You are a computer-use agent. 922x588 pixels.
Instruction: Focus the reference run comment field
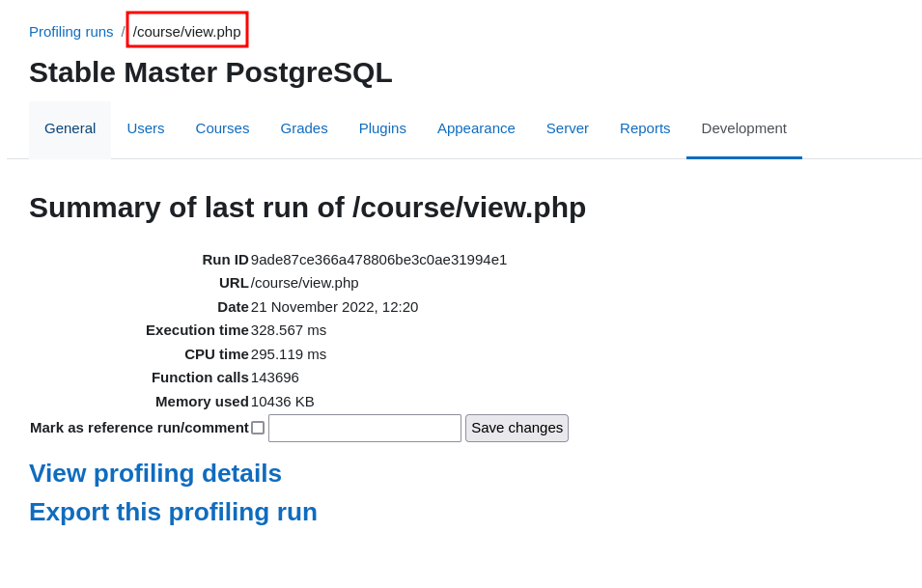365,428
